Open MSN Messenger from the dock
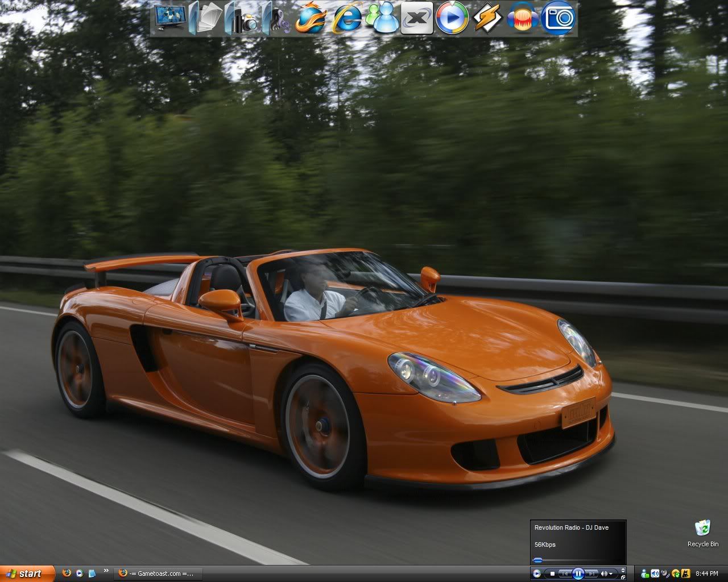This screenshot has height=582, width=728. [x=382, y=18]
